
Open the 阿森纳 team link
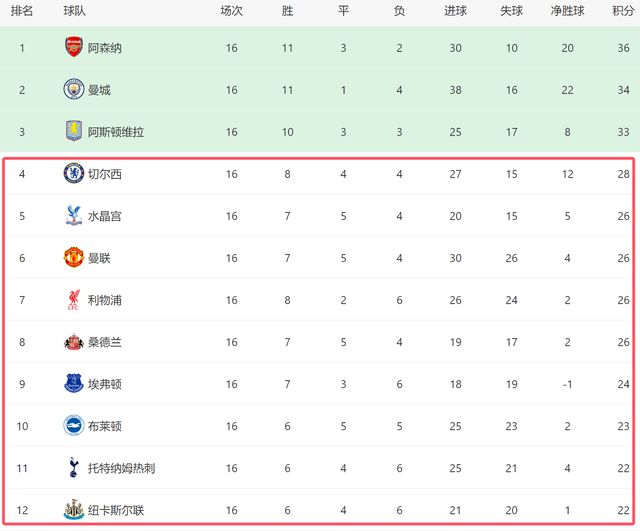coord(105,48)
